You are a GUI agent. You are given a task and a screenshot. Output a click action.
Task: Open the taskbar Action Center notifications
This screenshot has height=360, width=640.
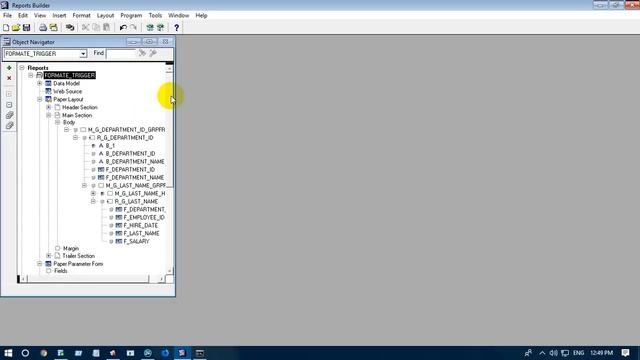(625, 353)
